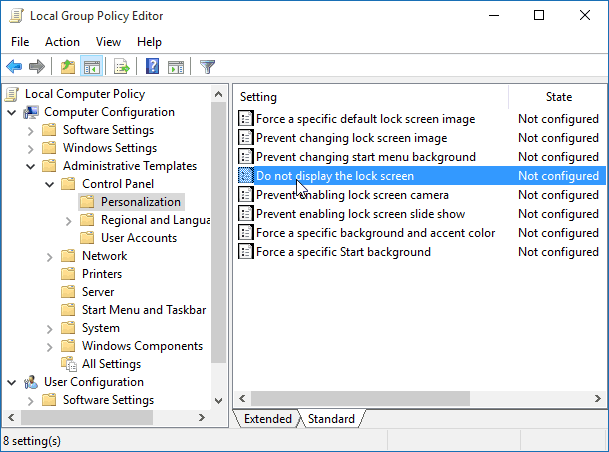Click policy icon beside Do not display the lock screen

point(245,176)
